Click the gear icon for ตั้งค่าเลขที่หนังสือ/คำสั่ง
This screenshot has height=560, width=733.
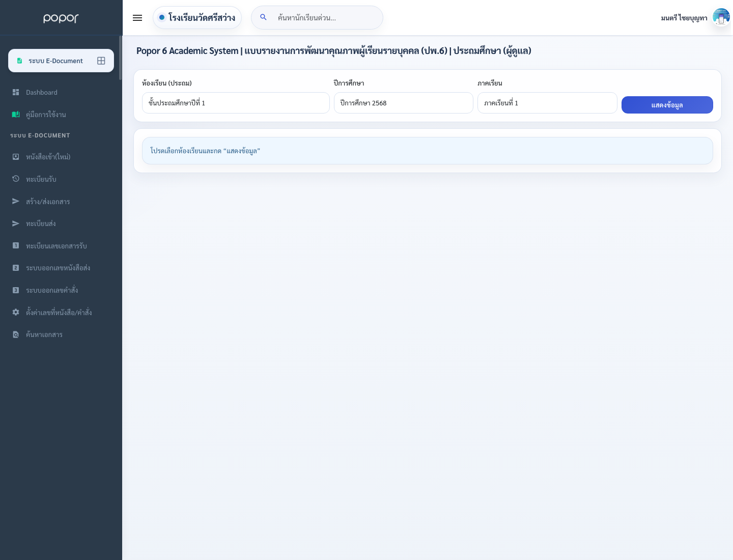(x=16, y=312)
